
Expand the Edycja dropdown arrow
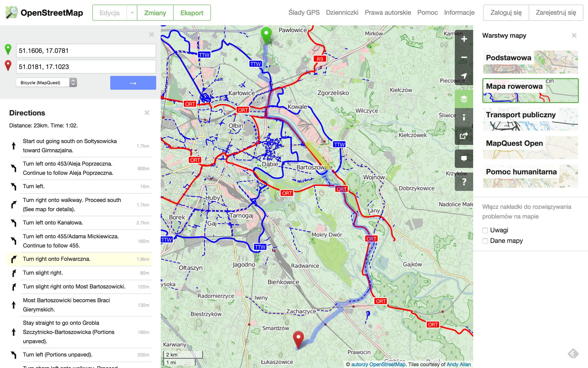point(132,13)
